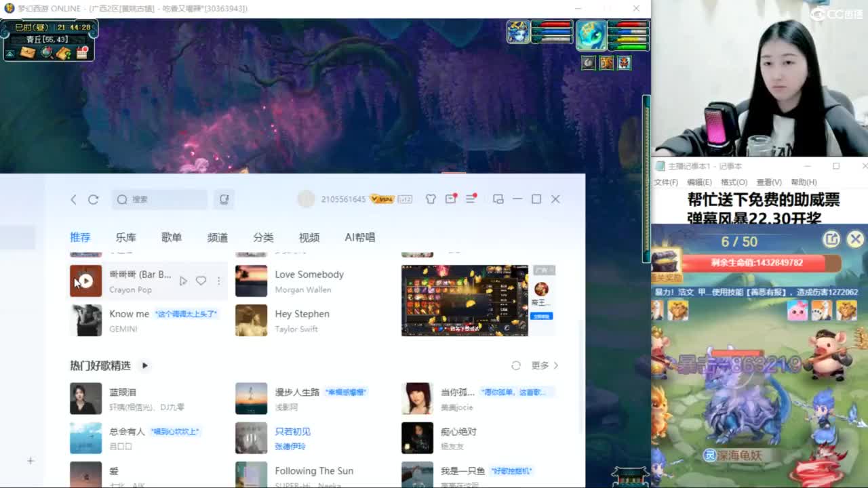Click the small arrow beside 热门好歌精选 title
This screenshot has height=488, width=868.
[144, 365]
